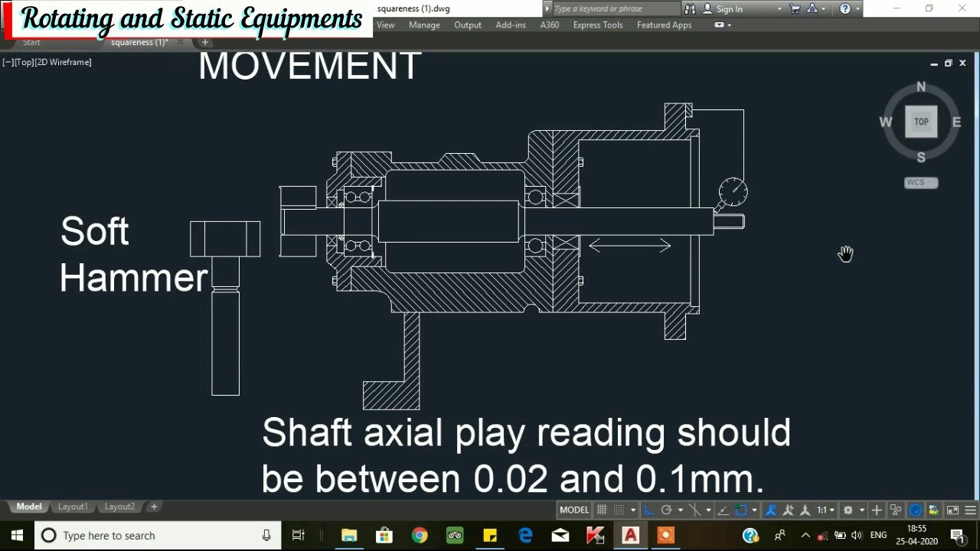Viewport: 980px width, 551px height.
Task: Toggle snap mode dotted grid icon
Action: (x=619, y=510)
